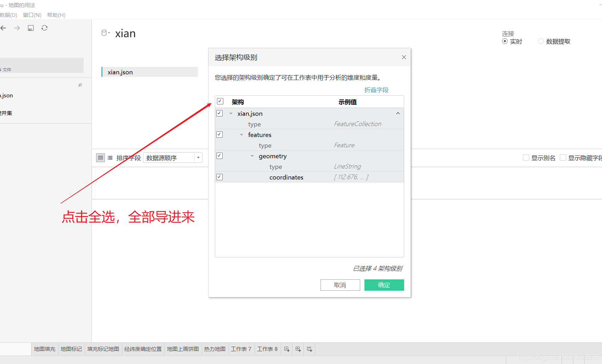Enable the 显示隐藏字段 checkbox

tap(563, 158)
